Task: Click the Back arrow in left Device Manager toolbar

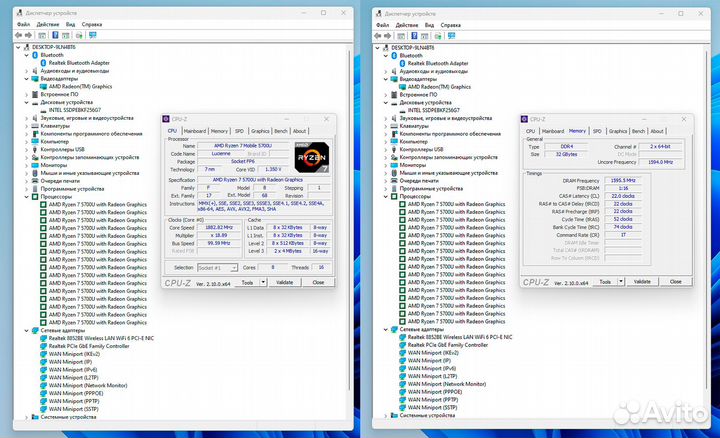Action: pos(19,35)
